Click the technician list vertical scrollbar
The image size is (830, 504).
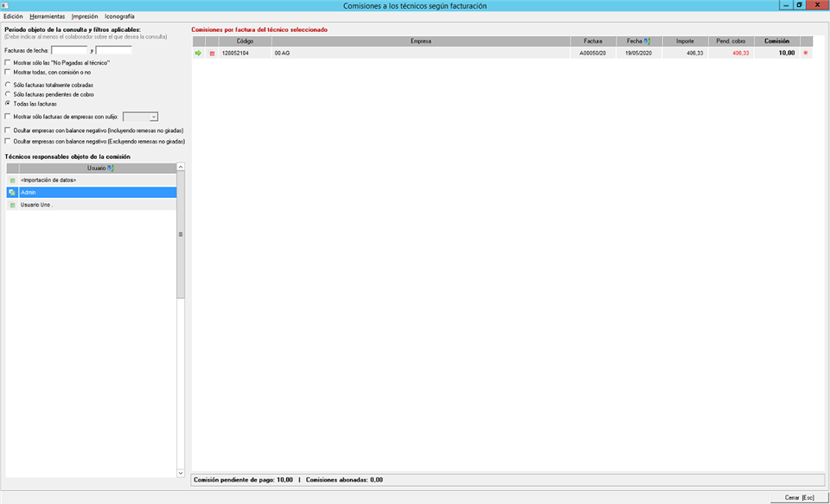click(x=181, y=233)
